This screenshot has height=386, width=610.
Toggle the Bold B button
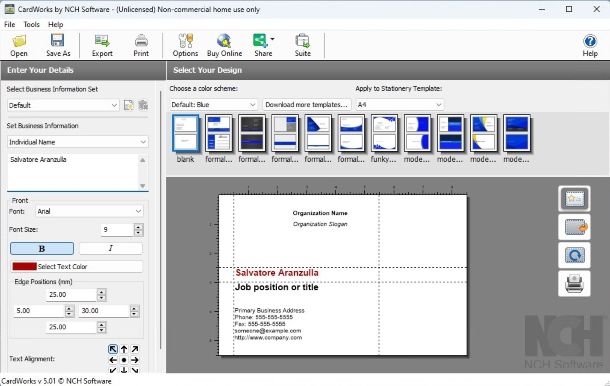coord(42,249)
